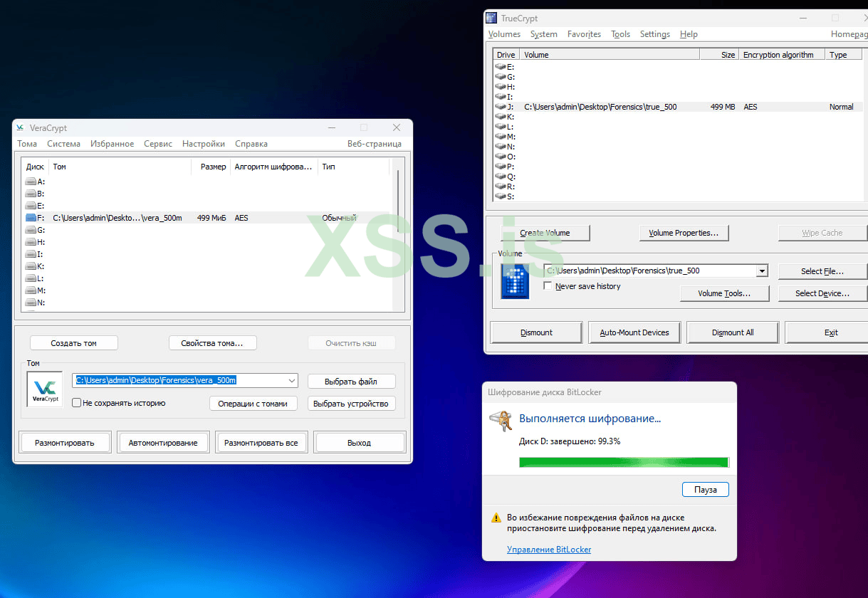Click Auto-Mount Devices button
Viewport: 868px width, 598px height.
634,332
